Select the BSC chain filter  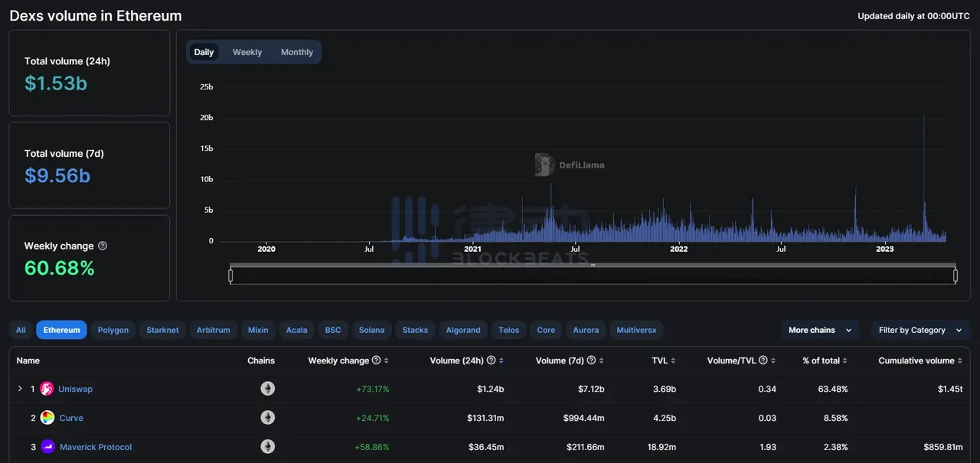pyautogui.click(x=333, y=330)
